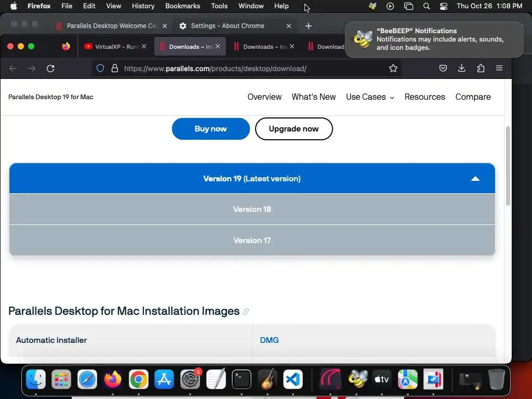532x399 pixels.
Task: Open Terminal from the Dock
Action: (x=242, y=379)
